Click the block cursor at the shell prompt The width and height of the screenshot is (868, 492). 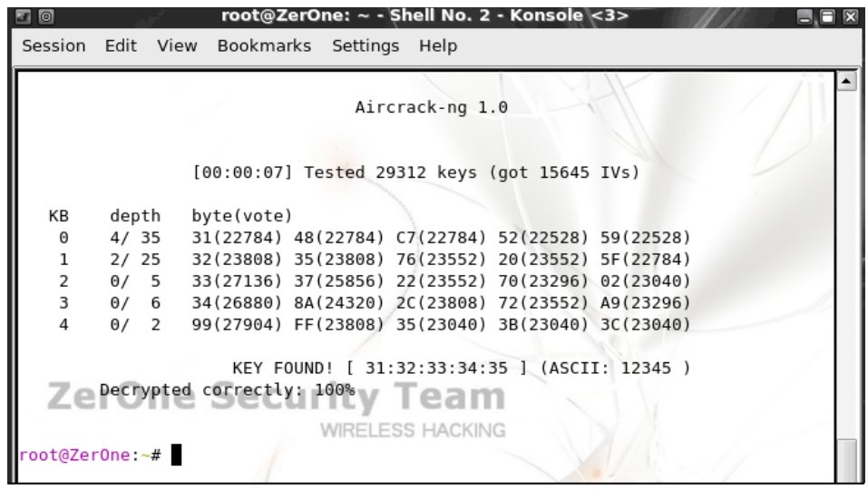click(176, 455)
